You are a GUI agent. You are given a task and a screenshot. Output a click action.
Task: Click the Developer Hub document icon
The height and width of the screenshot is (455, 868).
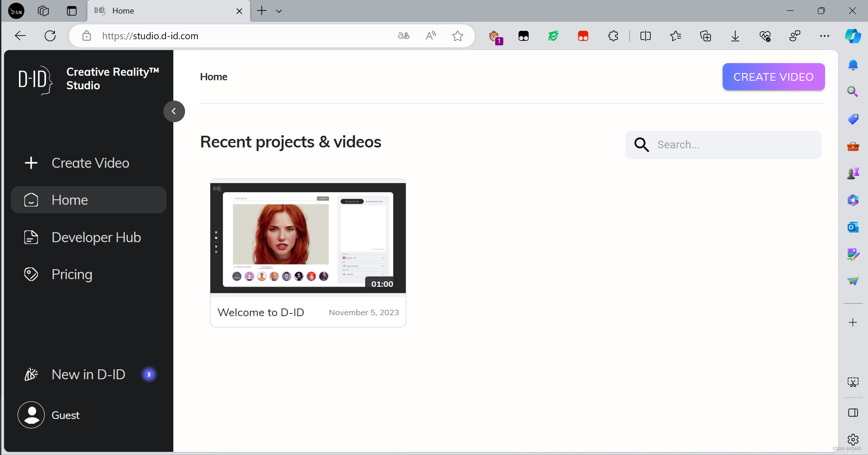tap(31, 237)
